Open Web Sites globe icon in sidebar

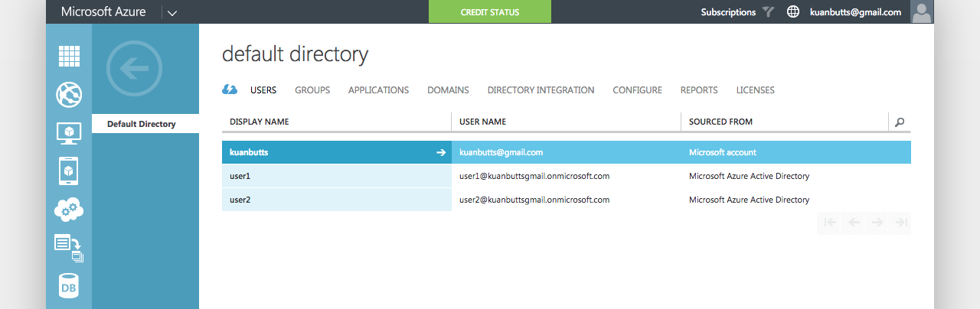(70, 96)
